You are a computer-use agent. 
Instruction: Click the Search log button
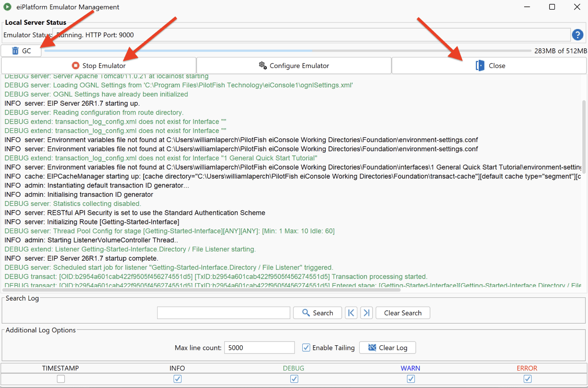317,313
